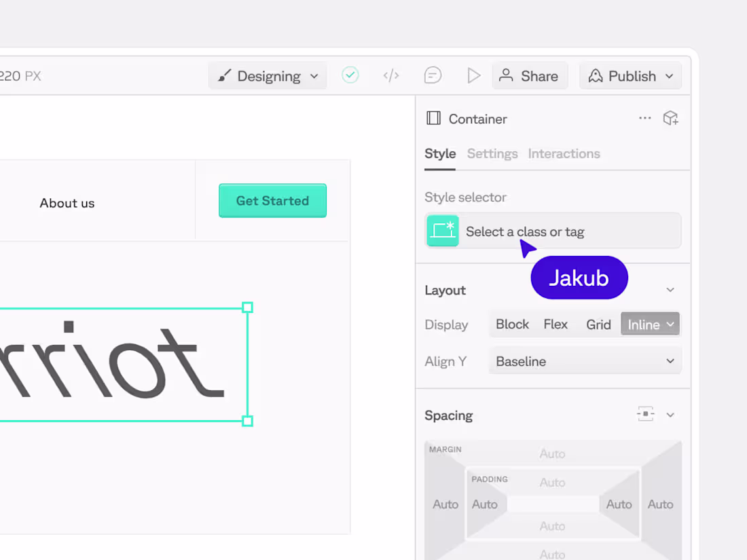Screen dimensions: 747x560
Task: Click the About us nav link
Action: (67, 204)
